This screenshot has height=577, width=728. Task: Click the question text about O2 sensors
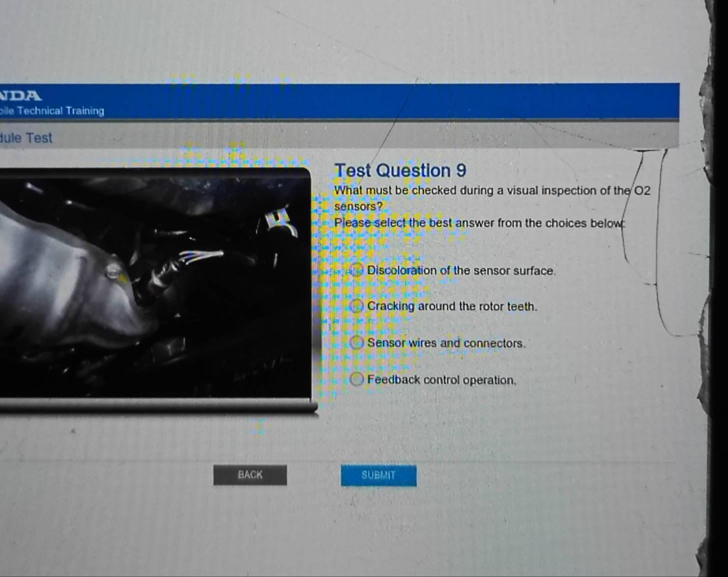coord(491,190)
